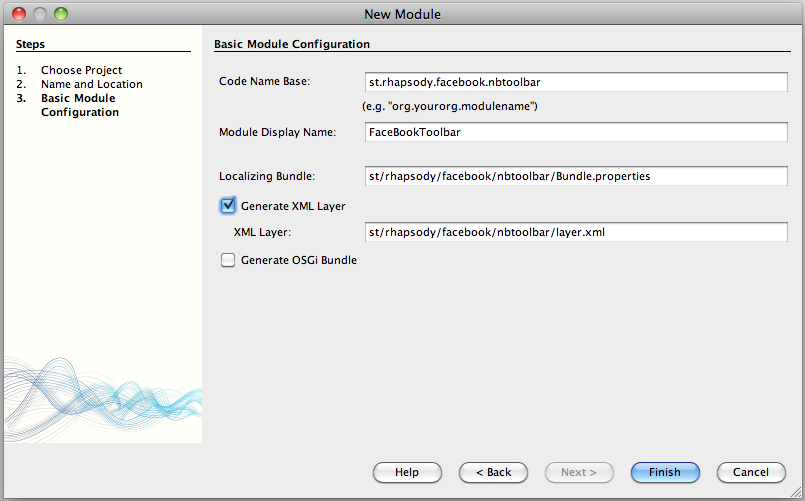This screenshot has height=501, width=805.
Task: Select step 1 Choose Project
Action: pyautogui.click(x=81, y=70)
